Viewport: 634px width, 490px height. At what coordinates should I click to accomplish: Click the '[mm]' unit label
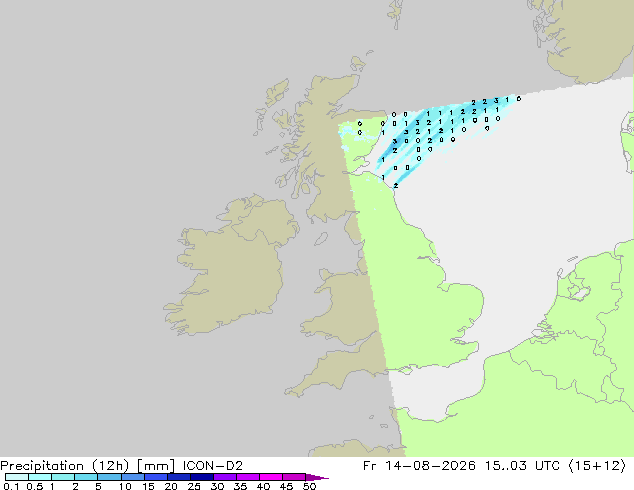[x=156, y=466]
